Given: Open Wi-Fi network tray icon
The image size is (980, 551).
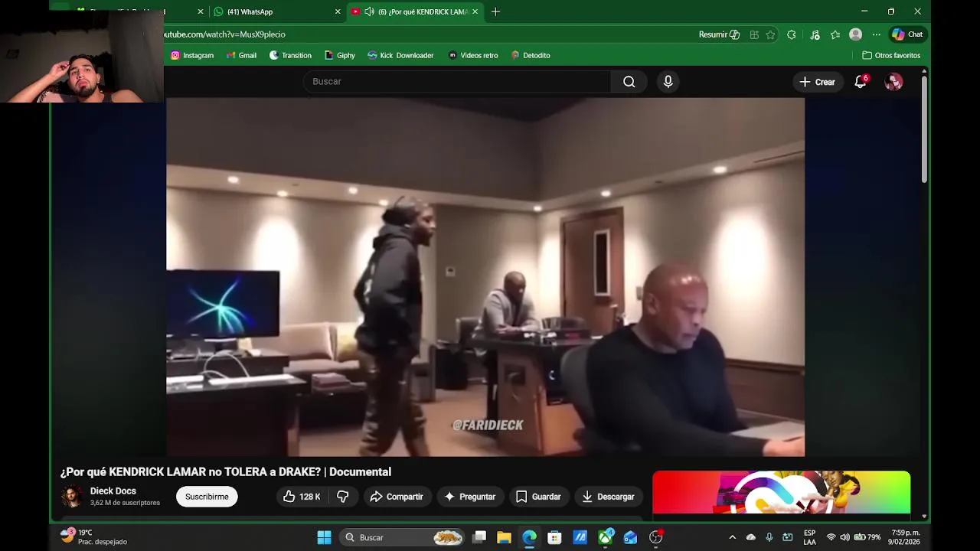Looking at the screenshot, I should pyautogui.click(x=831, y=537).
